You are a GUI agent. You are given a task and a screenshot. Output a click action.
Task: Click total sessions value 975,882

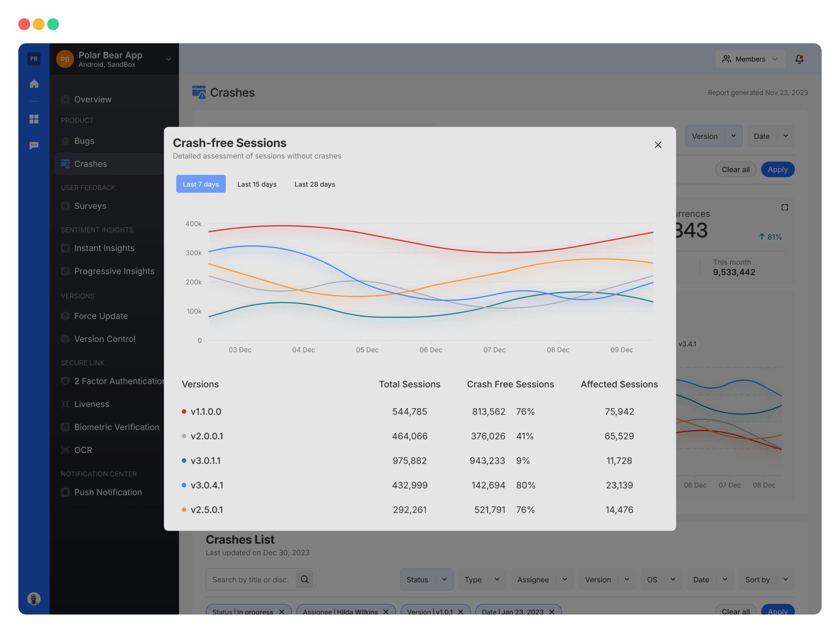[x=410, y=460]
